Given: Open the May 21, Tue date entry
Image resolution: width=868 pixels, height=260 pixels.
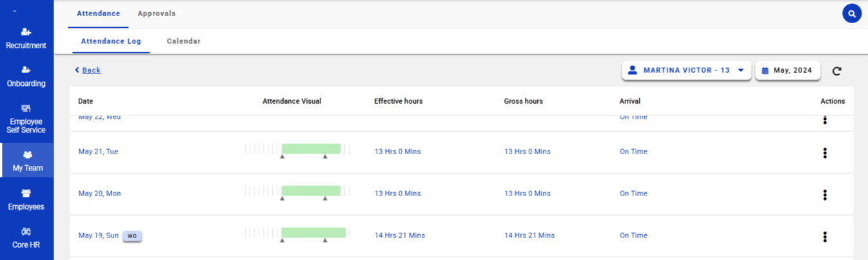Looking at the screenshot, I should (x=98, y=152).
